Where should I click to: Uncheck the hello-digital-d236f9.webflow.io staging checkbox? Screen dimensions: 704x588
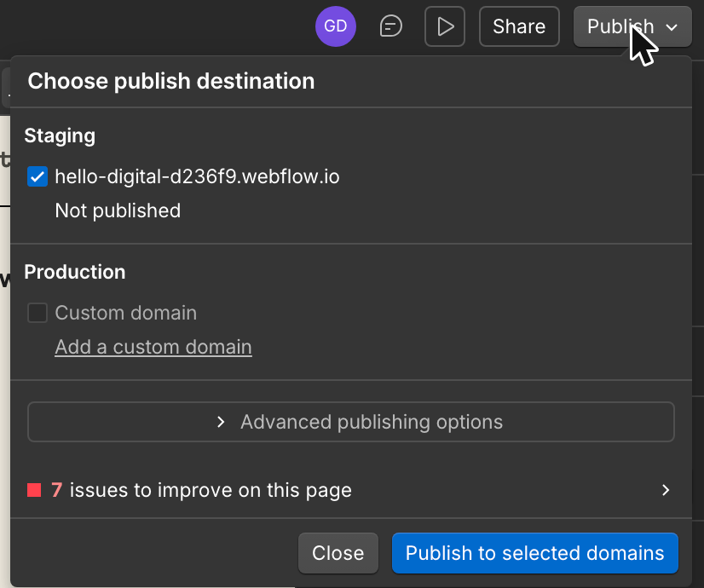pos(38,176)
